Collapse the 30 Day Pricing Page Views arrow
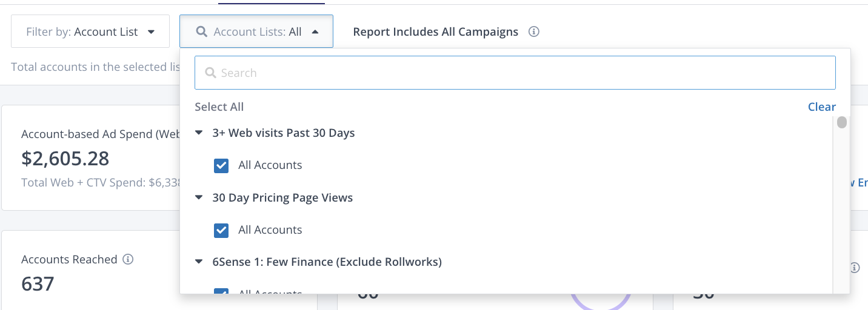Viewport: 868px width, 310px height. coord(199,197)
